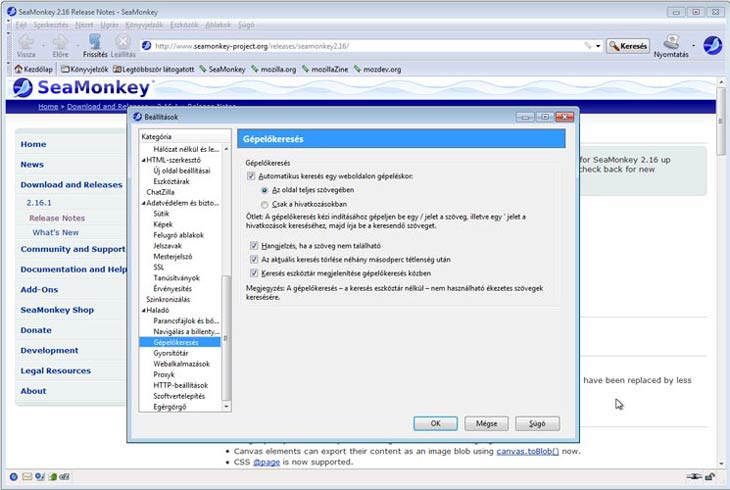Image resolution: width=730 pixels, height=490 pixels.
Task: Open Legtöbbször látogatott bookmark folder
Action: click(154, 69)
